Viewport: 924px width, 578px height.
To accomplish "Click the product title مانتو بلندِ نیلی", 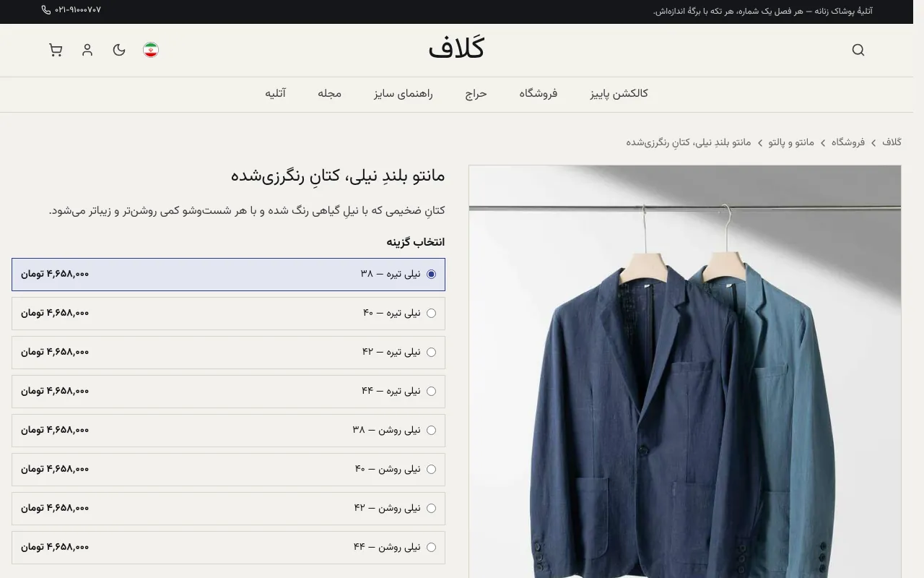I will click(x=338, y=176).
